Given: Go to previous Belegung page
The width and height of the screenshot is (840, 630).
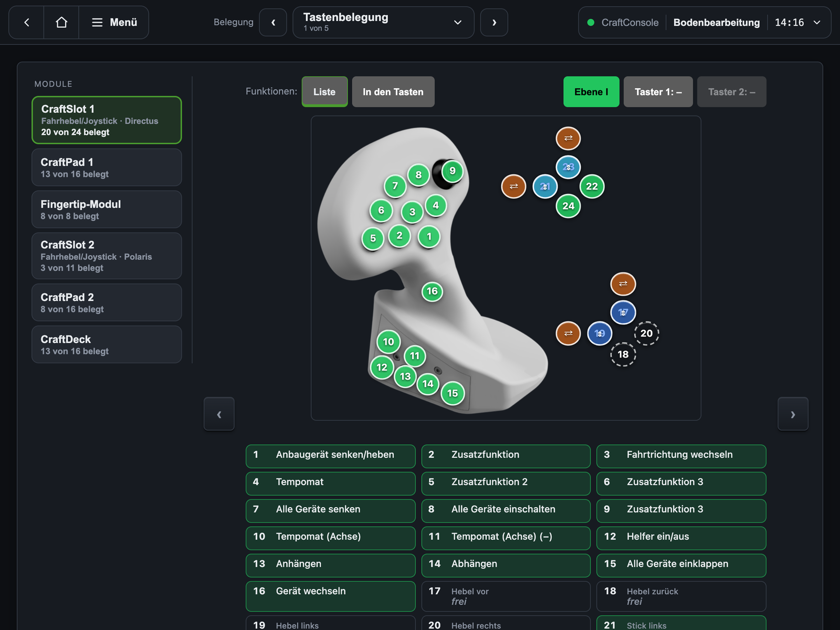Looking at the screenshot, I should pyautogui.click(x=273, y=23).
